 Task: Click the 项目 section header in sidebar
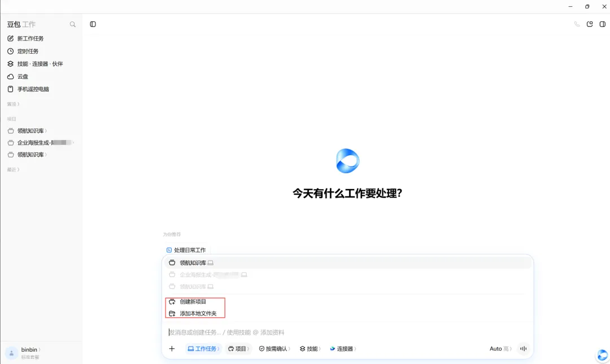pyautogui.click(x=12, y=119)
